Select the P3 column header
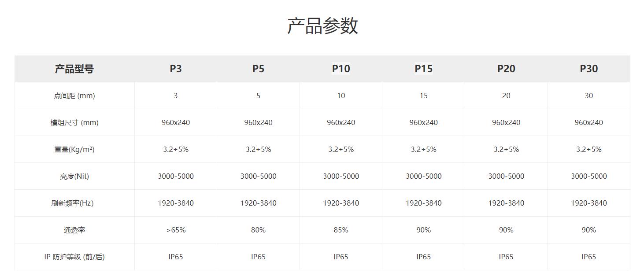Screen dimensions: 644x280 (176, 69)
